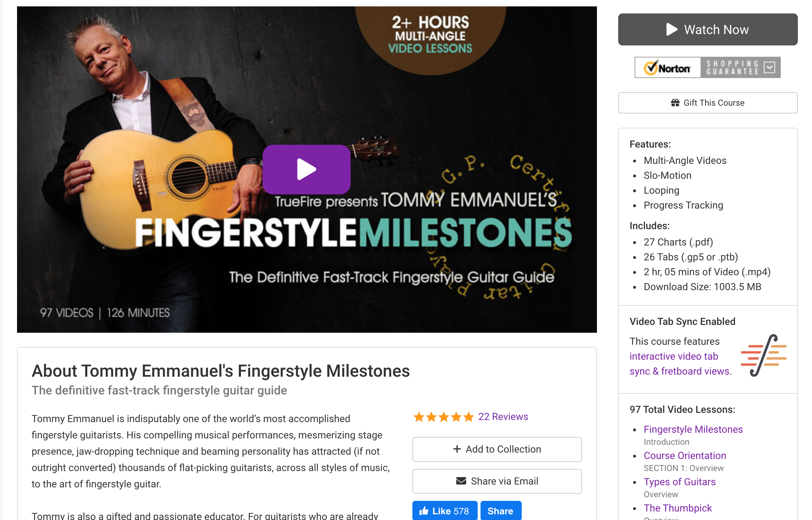Click the Tommy Emmanuel course cover image

307,170
